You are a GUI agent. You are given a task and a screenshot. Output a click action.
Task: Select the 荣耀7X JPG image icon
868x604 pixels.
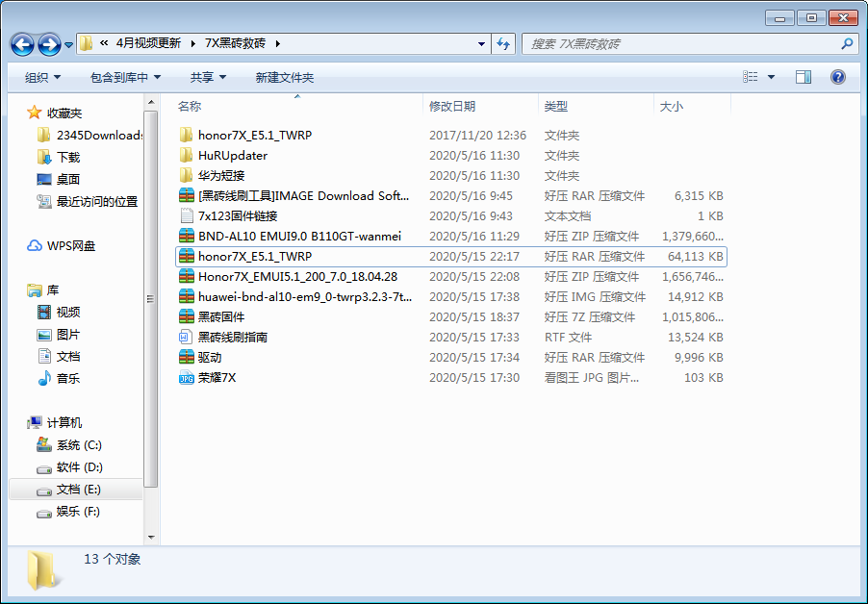point(187,377)
